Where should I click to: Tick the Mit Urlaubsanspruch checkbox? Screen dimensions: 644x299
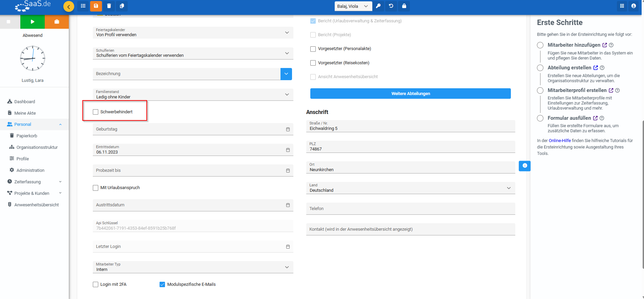pyautogui.click(x=96, y=188)
